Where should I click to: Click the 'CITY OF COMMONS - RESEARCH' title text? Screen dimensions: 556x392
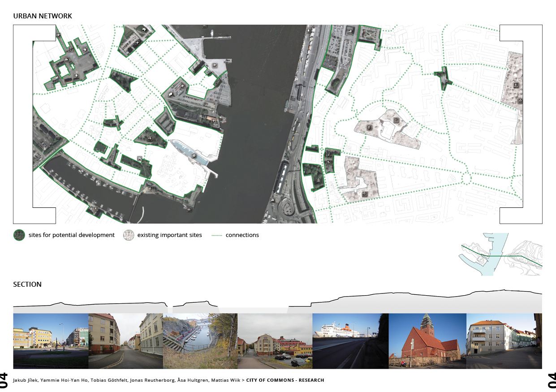click(285, 380)
